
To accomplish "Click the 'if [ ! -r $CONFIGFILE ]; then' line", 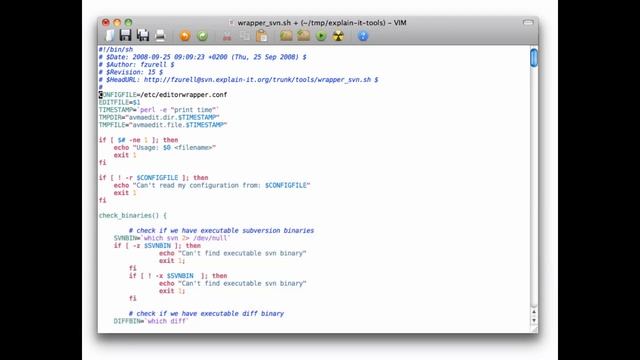I will point(153,178).
